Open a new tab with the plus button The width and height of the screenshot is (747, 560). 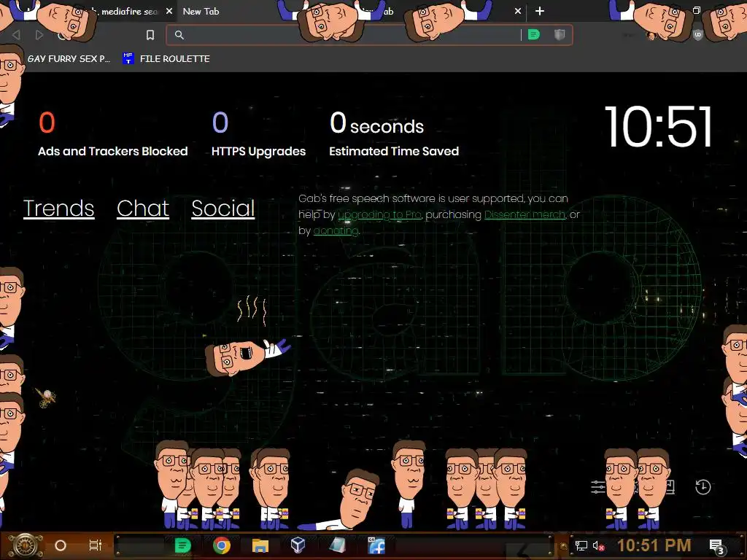coord(540,11)
